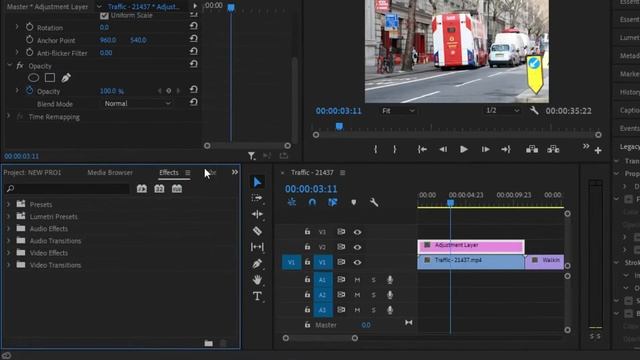The width and height of the screenshot is (640, 360).
Task: Select the Pen tool in toolbar
Action: click(x=257, y=264)
